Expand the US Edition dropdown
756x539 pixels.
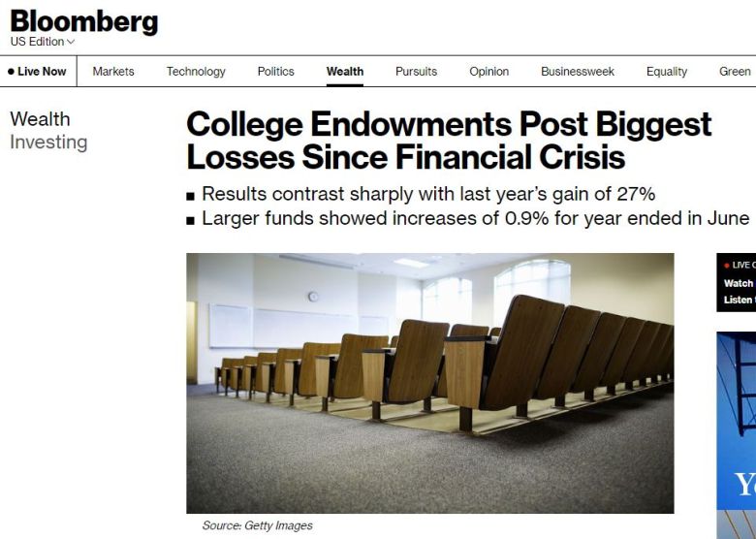point(42,42)
